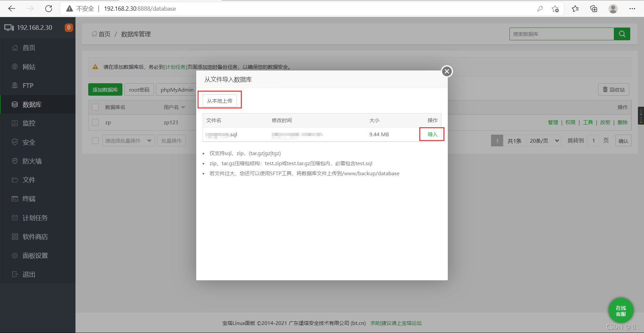Open browser collections icon
The width and height of the screenshot is (644, 333).
(594, 9)
